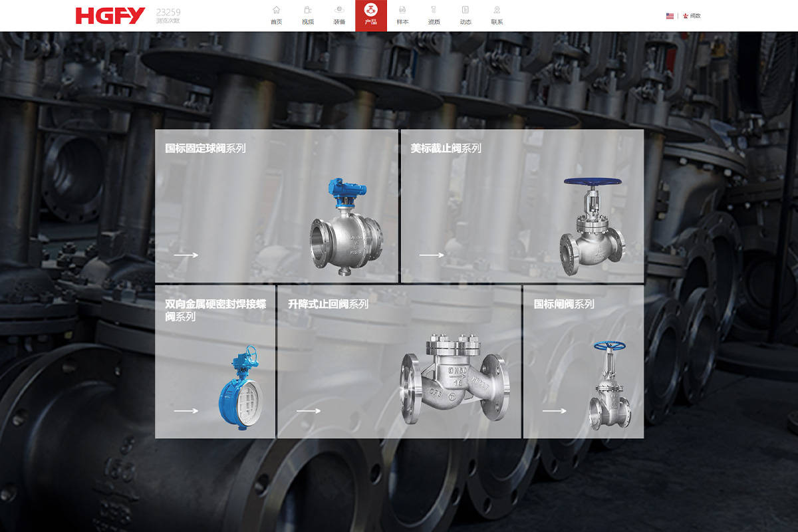
Task: Open the 升降式止回阀系列 title
Action: [x=328, y=304]
